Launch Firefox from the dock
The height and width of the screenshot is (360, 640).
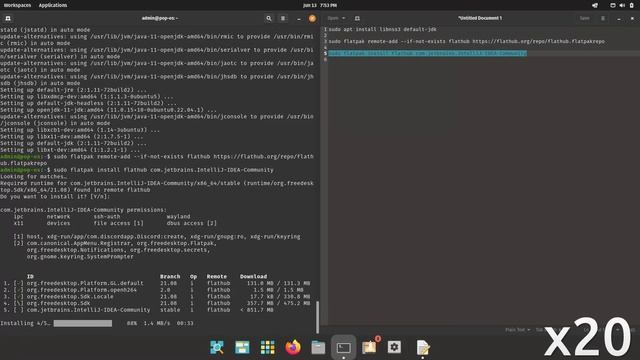pos(293,347)
